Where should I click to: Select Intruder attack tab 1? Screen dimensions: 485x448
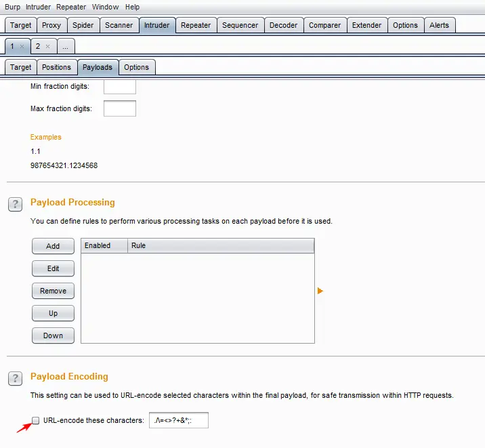[x=12, y=46]
